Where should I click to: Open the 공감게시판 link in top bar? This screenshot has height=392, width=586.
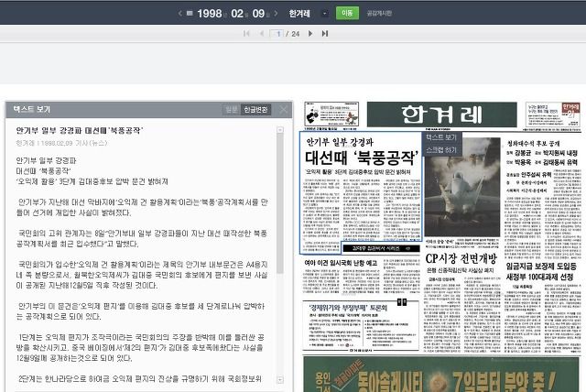[379, 14]
